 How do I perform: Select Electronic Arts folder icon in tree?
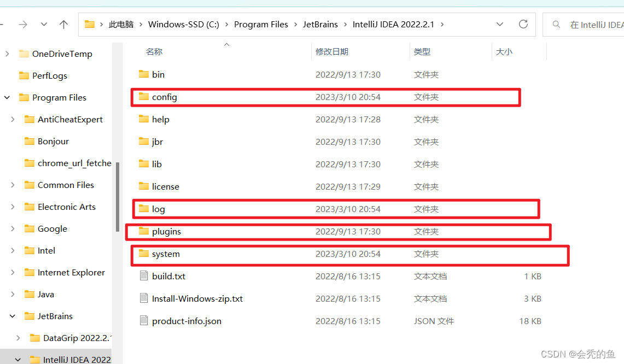[x=30, y=207]
